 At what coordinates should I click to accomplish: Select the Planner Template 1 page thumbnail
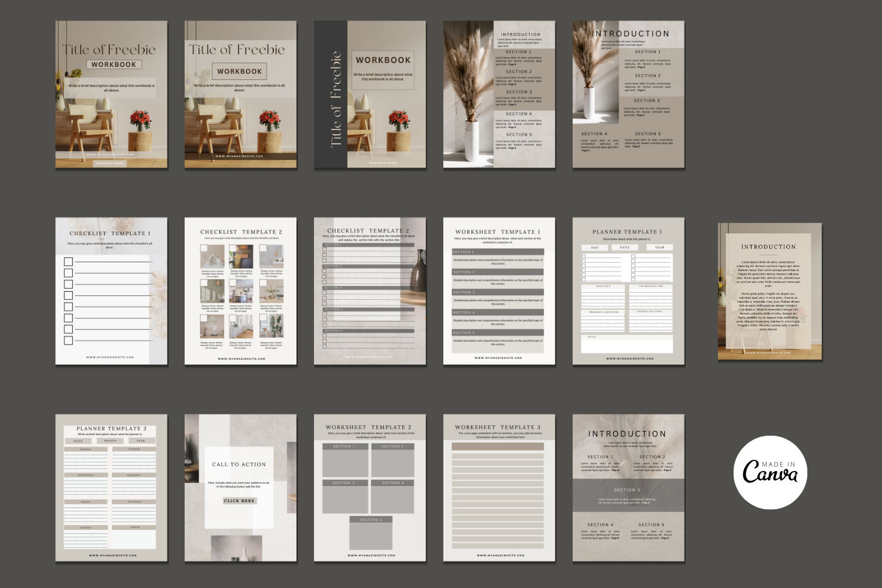point(629,291)
